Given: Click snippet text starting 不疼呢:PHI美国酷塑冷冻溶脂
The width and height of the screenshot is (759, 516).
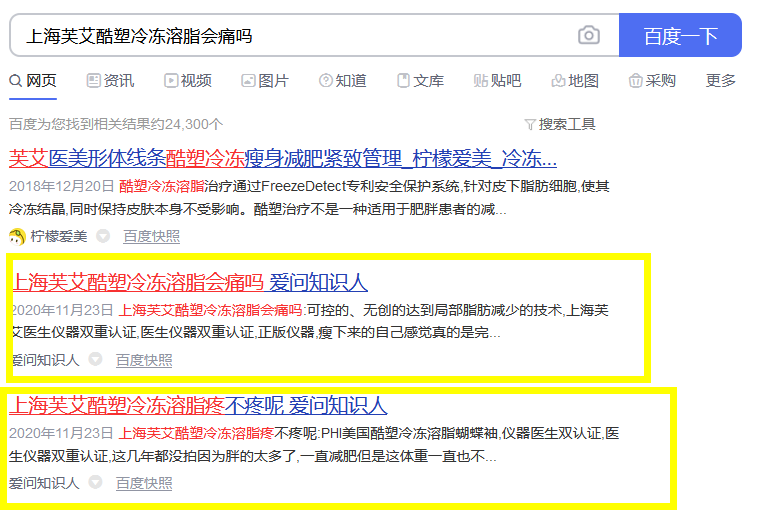Looking at the screenshot, I should coord(314,444).
